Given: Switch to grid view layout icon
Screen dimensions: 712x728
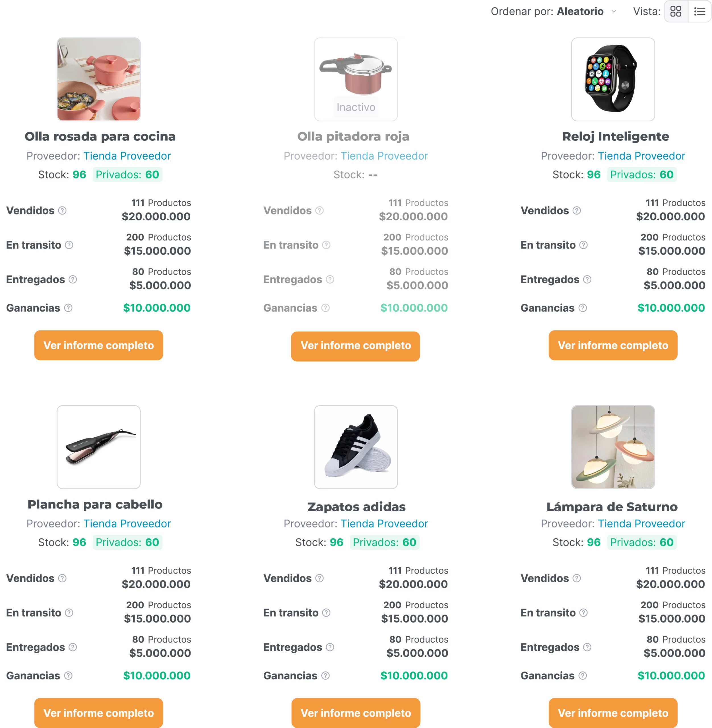Looking at the screenshot, I should click(x=676, y=12).
